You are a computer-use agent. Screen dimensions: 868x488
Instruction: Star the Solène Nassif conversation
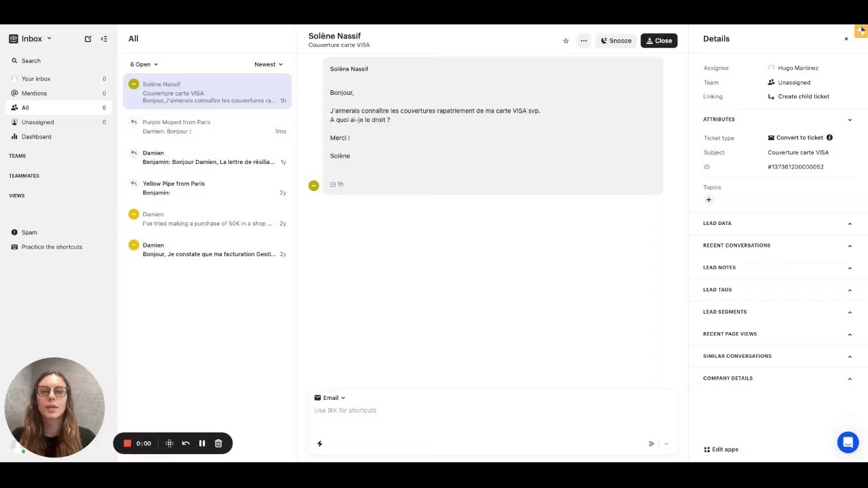[566, 41]
